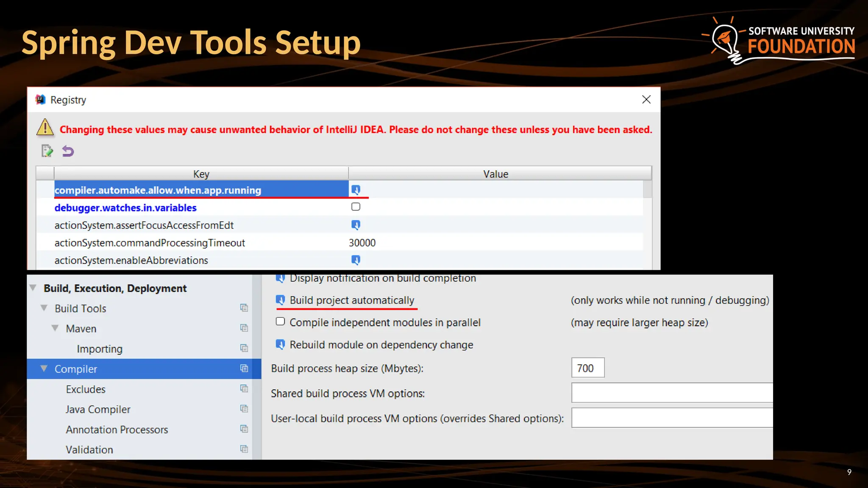868x488 pixels.
Task: Click the copy icon beside Validation
Action: pyautogui.click(x=244, y=449)
